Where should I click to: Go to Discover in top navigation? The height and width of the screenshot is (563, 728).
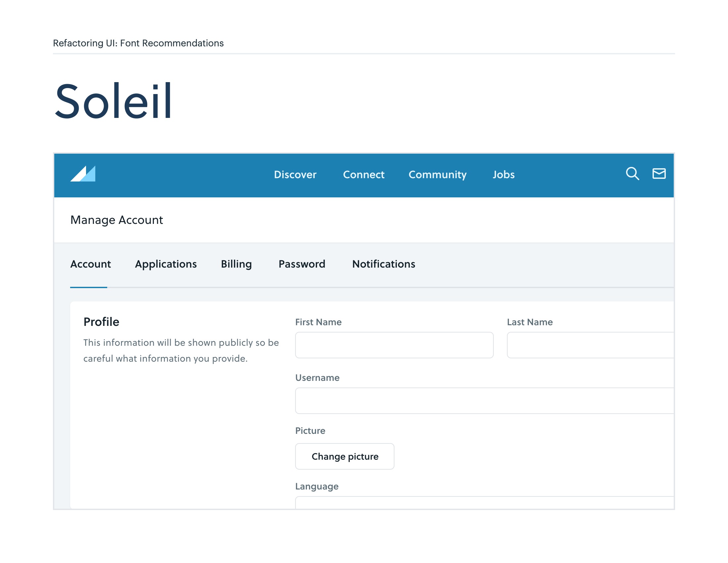click(295, 175)
